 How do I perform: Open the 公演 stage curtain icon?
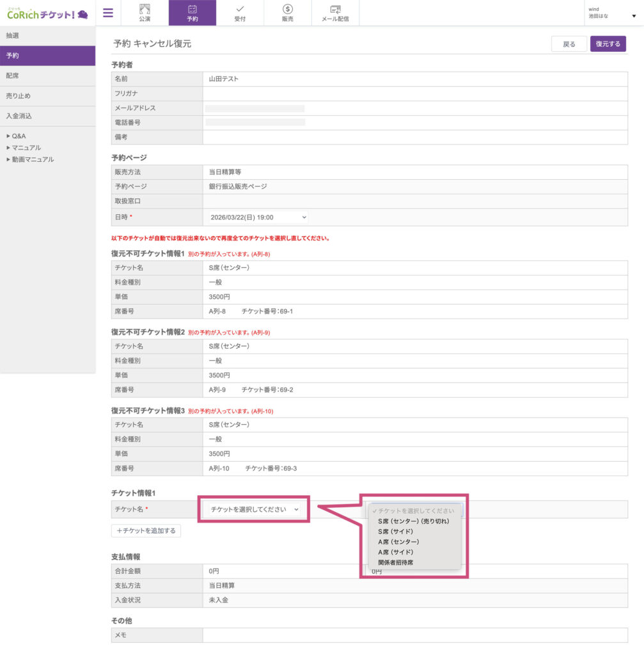(145, 9)
